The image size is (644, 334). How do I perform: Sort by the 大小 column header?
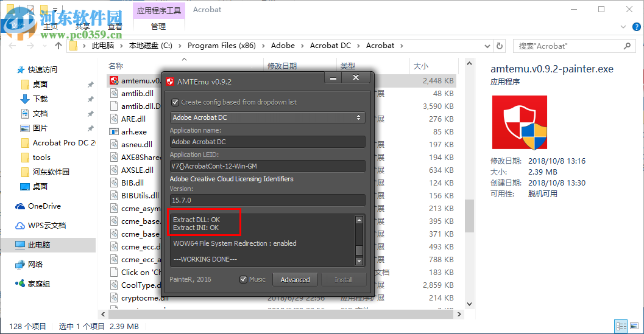coord(420,66)
